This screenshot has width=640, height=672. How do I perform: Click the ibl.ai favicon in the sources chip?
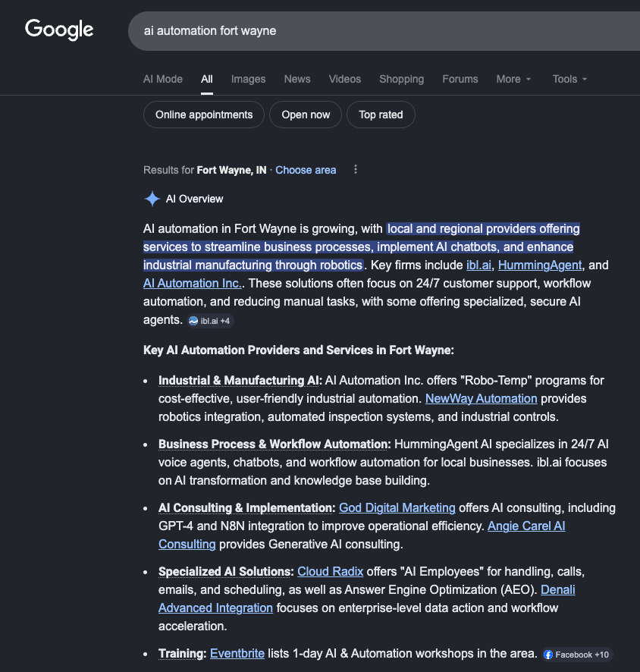(x=193, y=321)
